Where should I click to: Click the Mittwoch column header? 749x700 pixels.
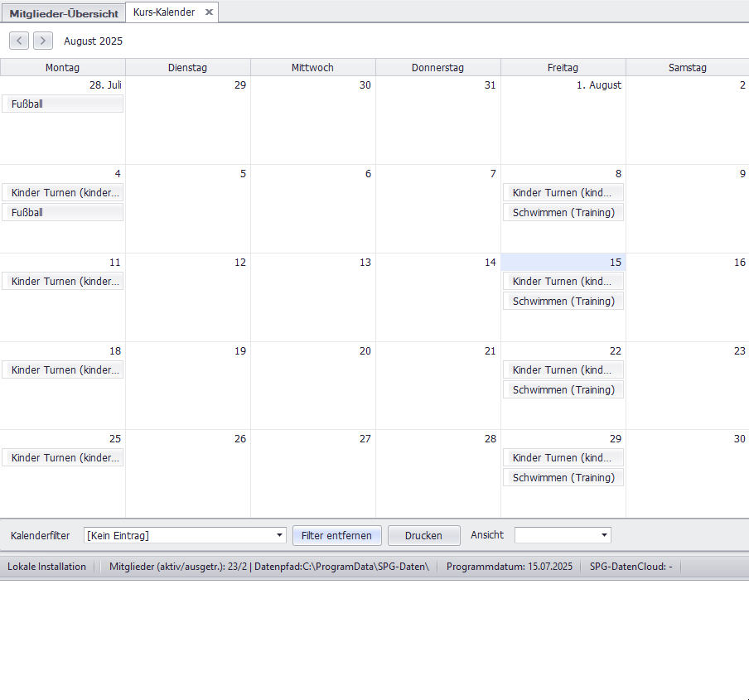pyautogui.click(x=313, y=68)
